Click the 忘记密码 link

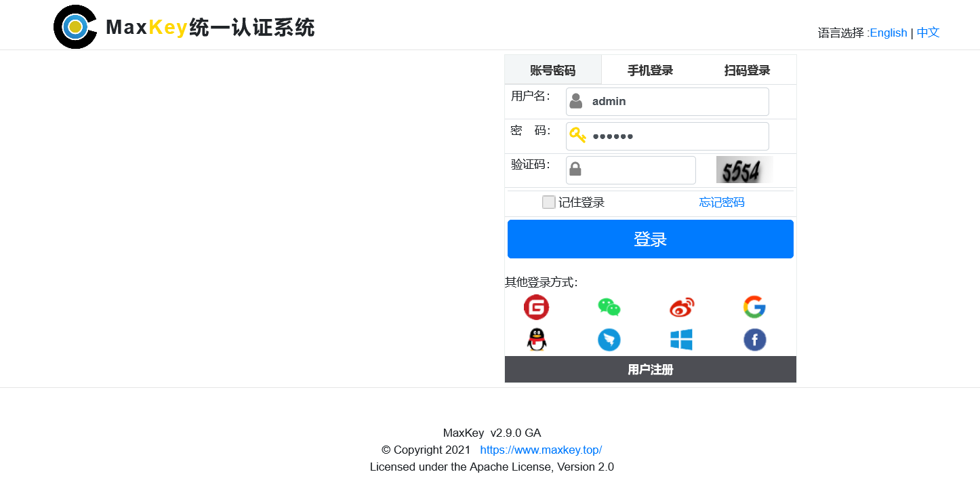pyautogui.click(x=721, y=202)
